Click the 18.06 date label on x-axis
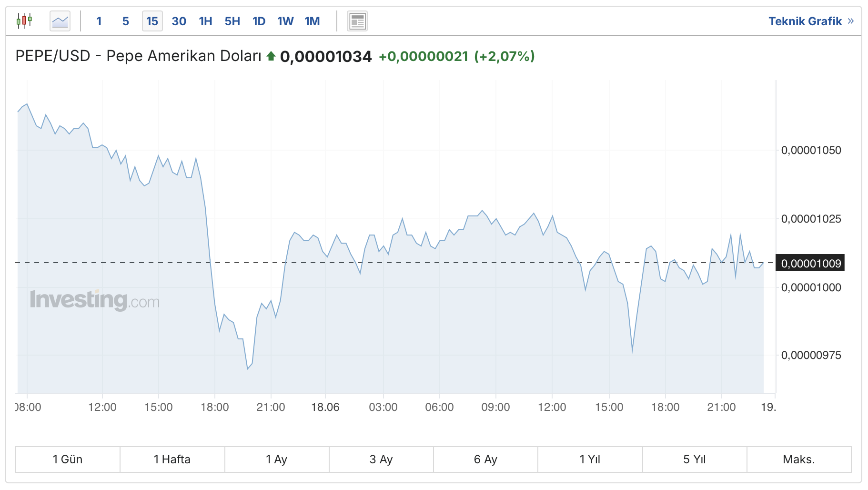This screenshot has width=868, height=490. tap(325, 407)
